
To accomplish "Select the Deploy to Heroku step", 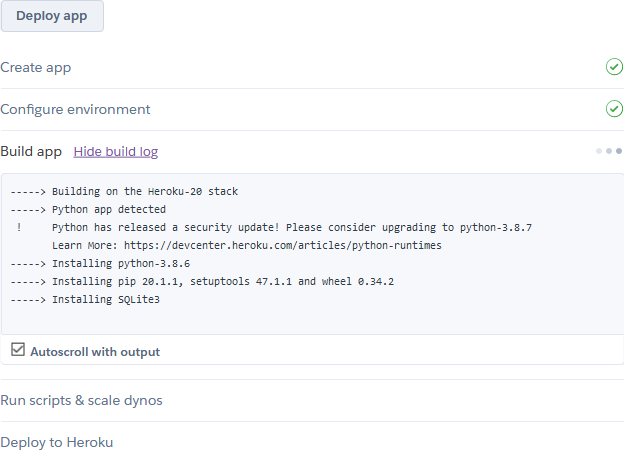I will point(57,442).
